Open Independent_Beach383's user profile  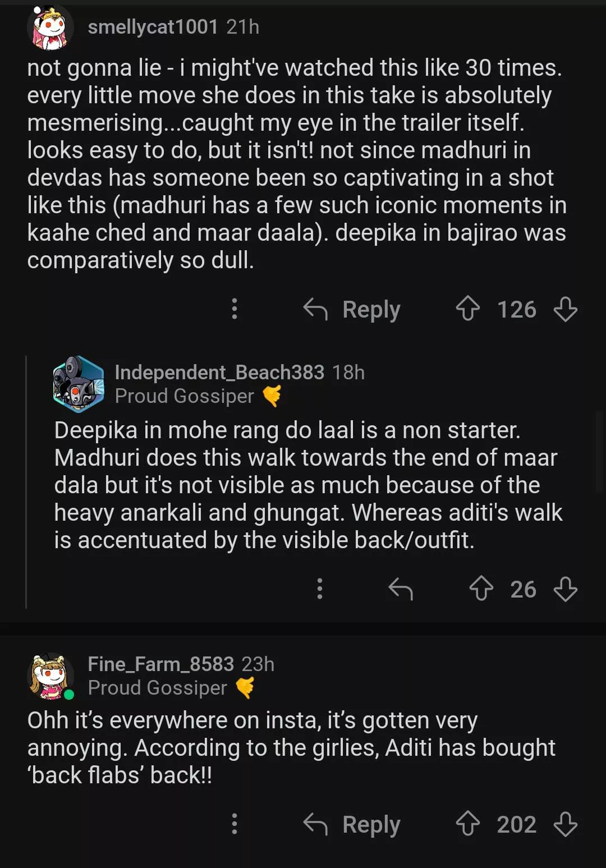tap(219, 372)
